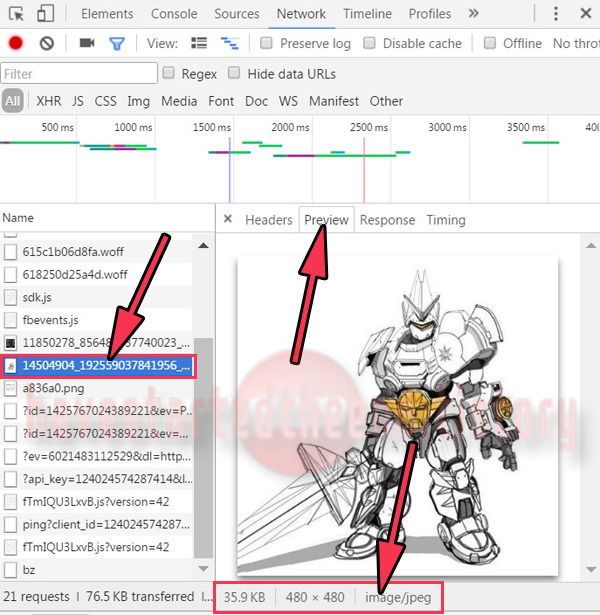Filter requests by Img
This screenshot has height=615, width=600.
[x=138, y=101]
